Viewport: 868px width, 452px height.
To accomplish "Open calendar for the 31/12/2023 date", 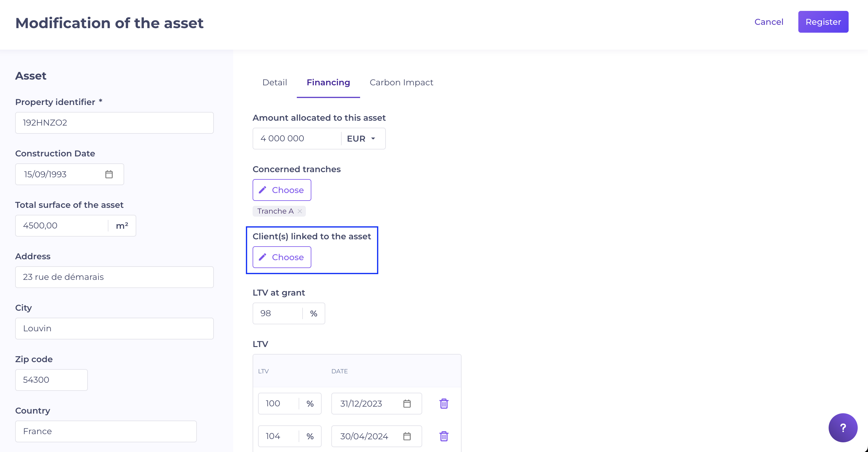I will point(407,403).
